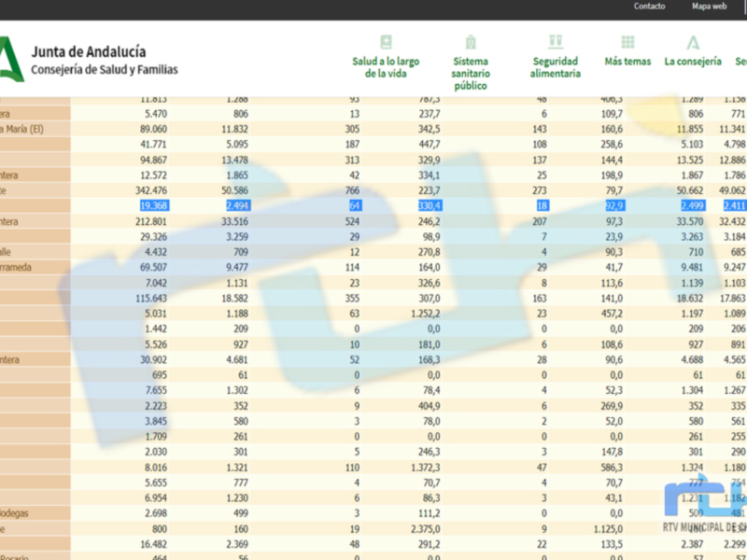Select the value 69.507
The image size is (747, 560).
click(153, 267)
